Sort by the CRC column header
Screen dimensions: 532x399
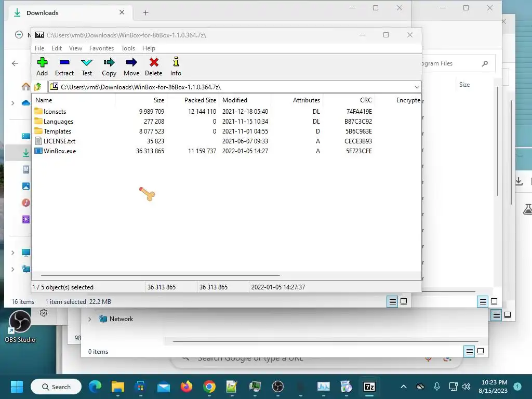tap(349, 100)
